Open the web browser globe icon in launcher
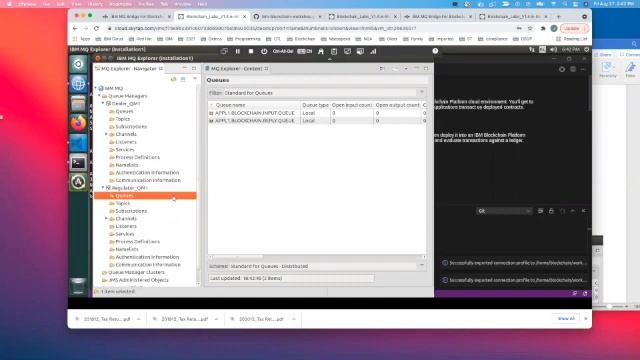The image size is (640, 360). coord(78,84)
